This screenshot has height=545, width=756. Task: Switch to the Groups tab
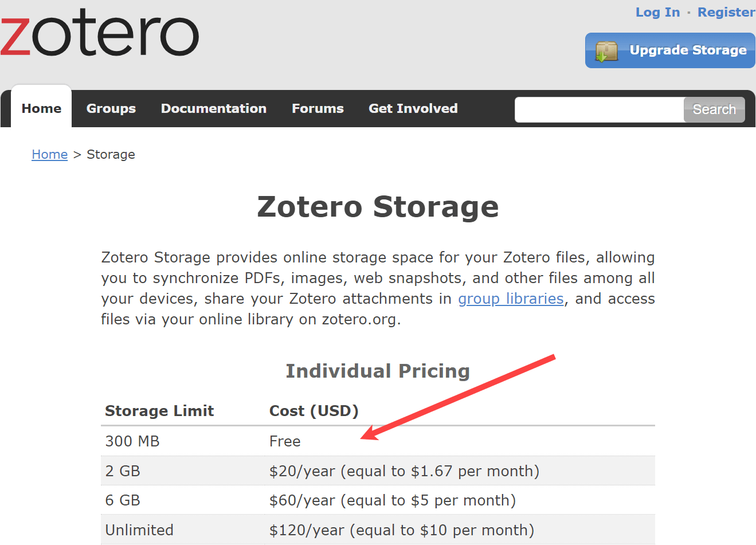click(111, 108)
